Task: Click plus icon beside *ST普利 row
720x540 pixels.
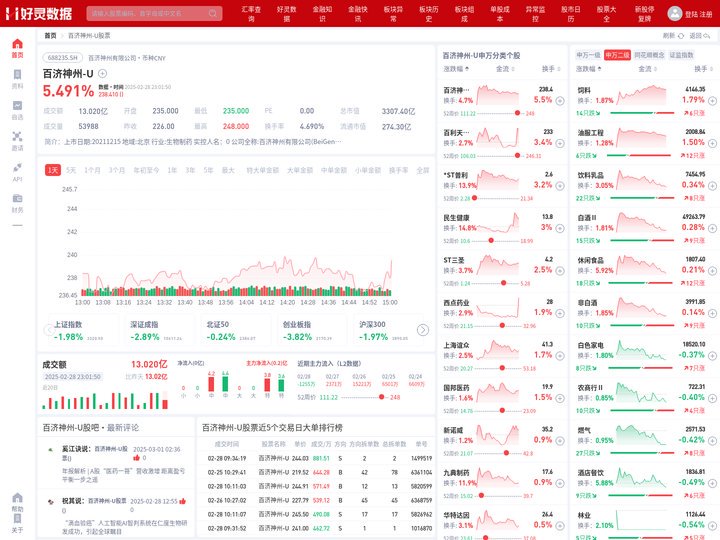Action: [560, 186]
